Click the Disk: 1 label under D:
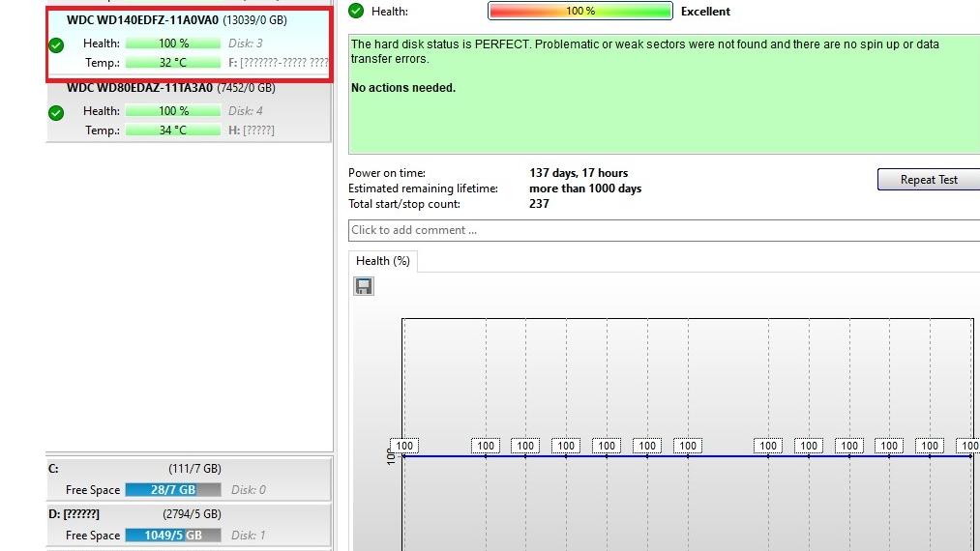The height and width of the screenshot is (551, 980). click(x=249, y=536)
